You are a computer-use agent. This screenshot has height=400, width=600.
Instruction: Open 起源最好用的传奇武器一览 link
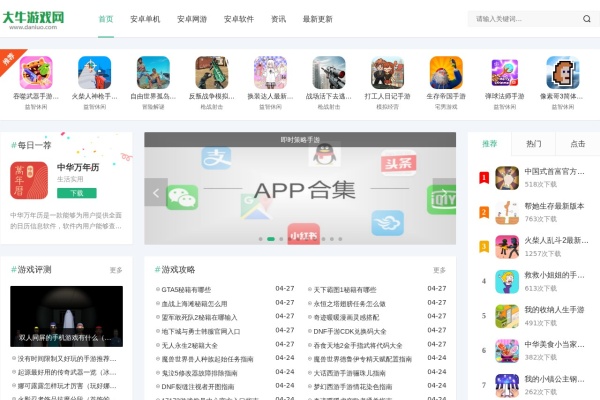coord(67,372)
